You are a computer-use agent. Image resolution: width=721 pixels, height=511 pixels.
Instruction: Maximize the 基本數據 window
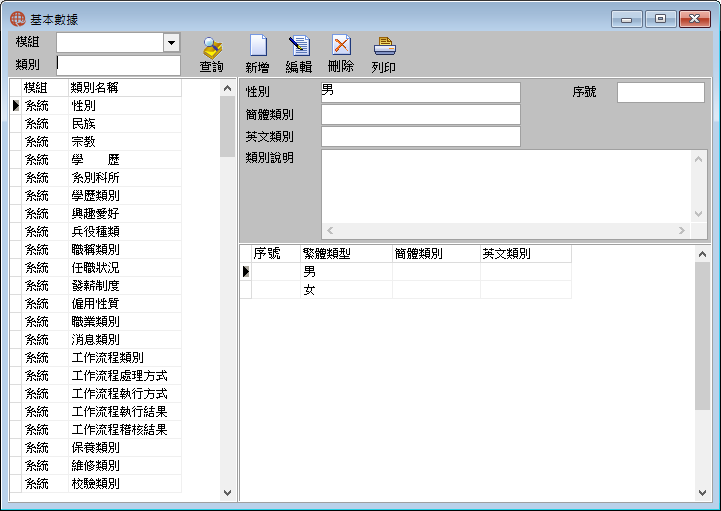(x=660, y=19)
